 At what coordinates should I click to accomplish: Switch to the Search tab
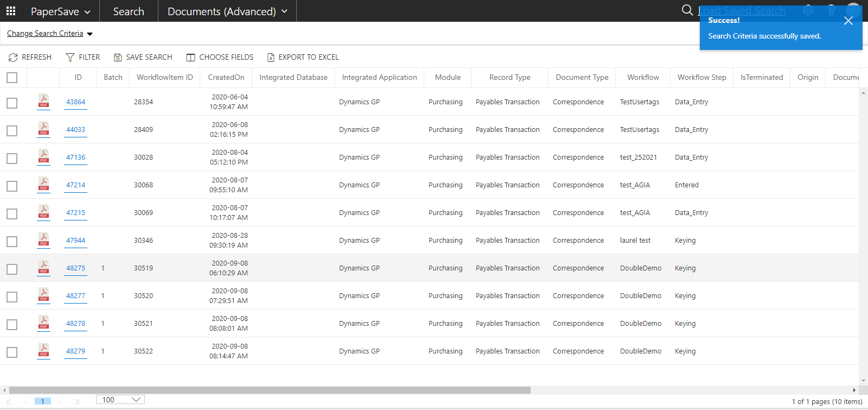pyautogui.click(x=129, y=11)
